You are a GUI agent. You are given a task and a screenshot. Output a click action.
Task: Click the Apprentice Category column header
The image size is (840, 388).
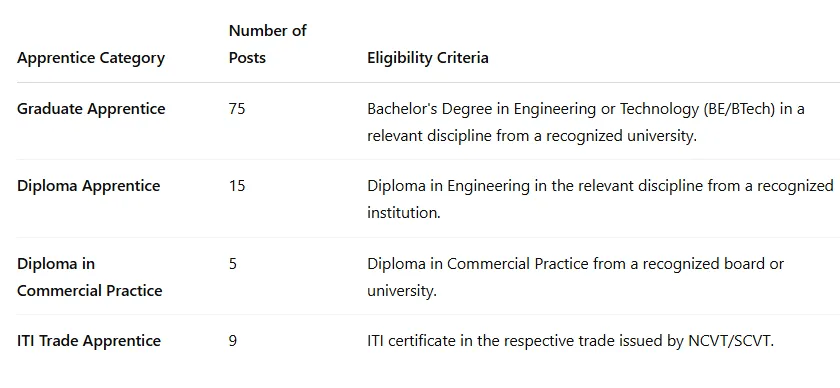tap(91, 58)
